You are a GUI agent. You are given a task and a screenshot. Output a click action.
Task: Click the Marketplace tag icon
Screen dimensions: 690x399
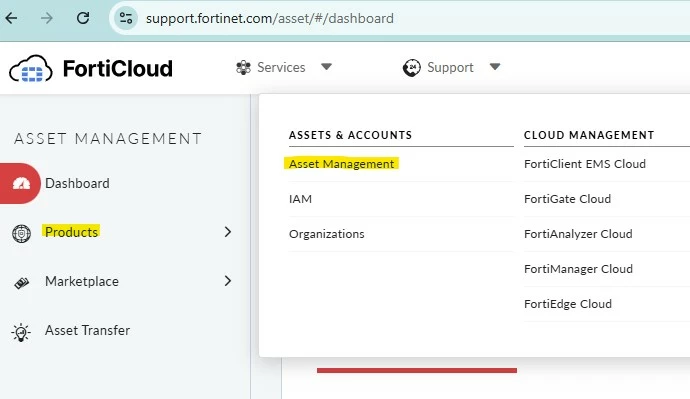pyautogui.click(x=22, y=283)
